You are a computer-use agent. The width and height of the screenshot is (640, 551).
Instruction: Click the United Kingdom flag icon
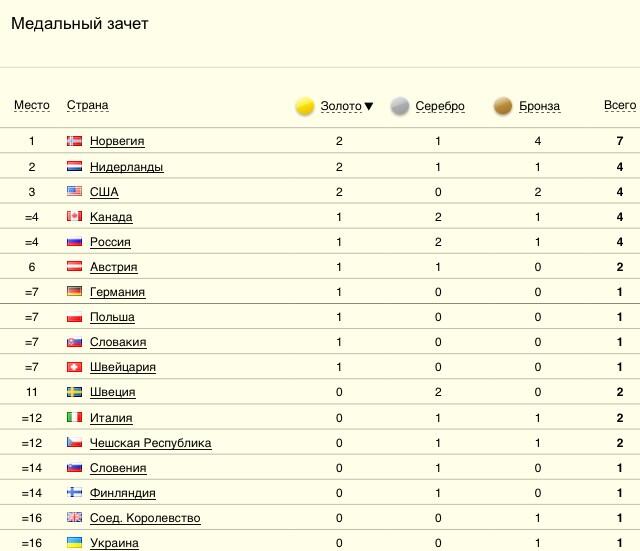(x=74, y=518)
